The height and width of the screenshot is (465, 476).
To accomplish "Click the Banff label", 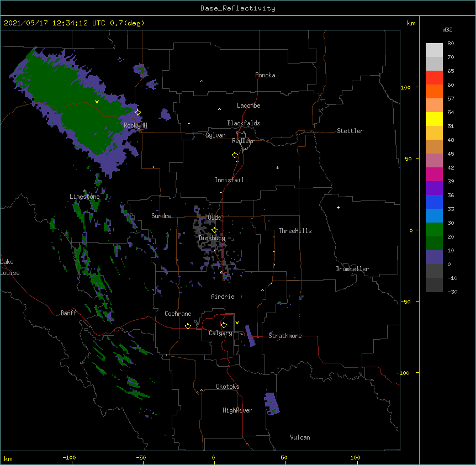I will 68,313.
